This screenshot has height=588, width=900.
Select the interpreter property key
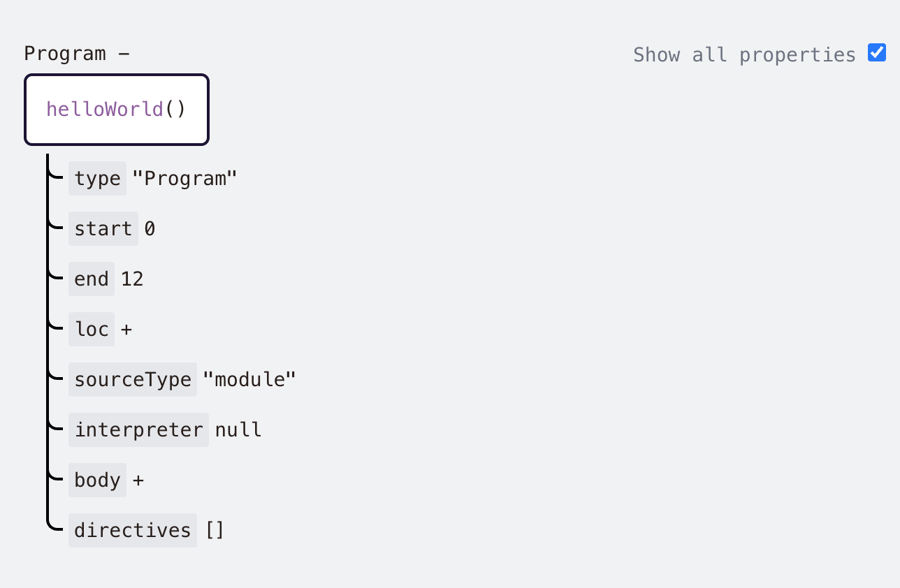click(x=138, y=429)
